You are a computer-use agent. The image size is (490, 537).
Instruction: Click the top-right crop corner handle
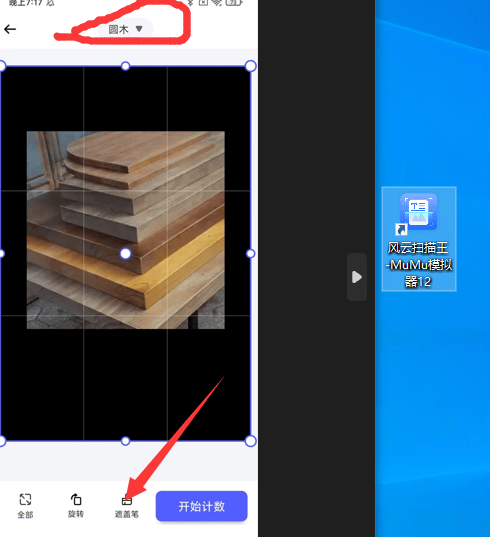tap(251, 66)
